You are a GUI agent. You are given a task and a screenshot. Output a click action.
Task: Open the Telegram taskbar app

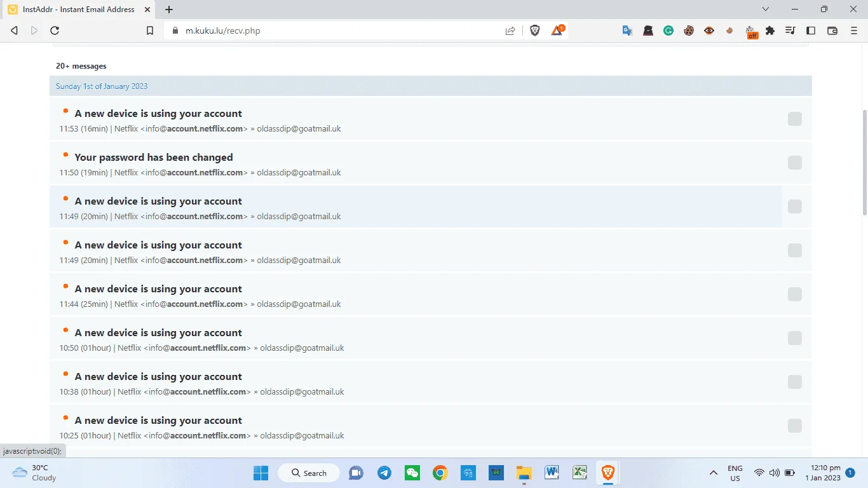(384, 473)
